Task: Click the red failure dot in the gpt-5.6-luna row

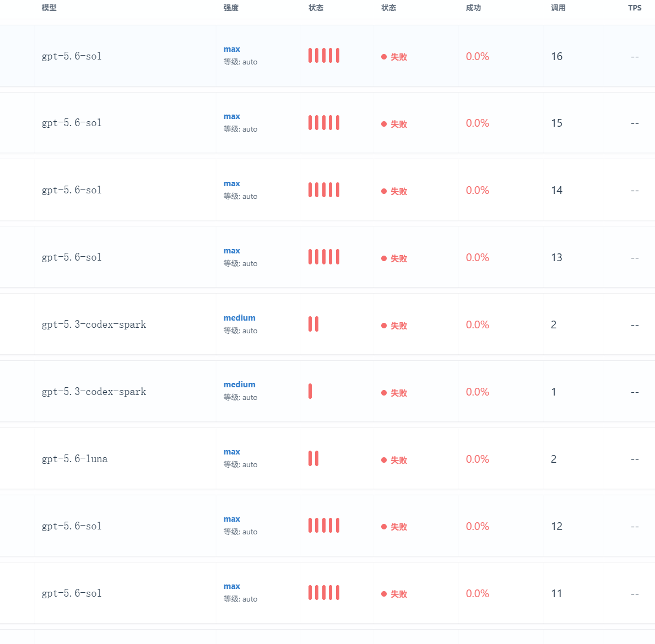Action: point(384,460)
